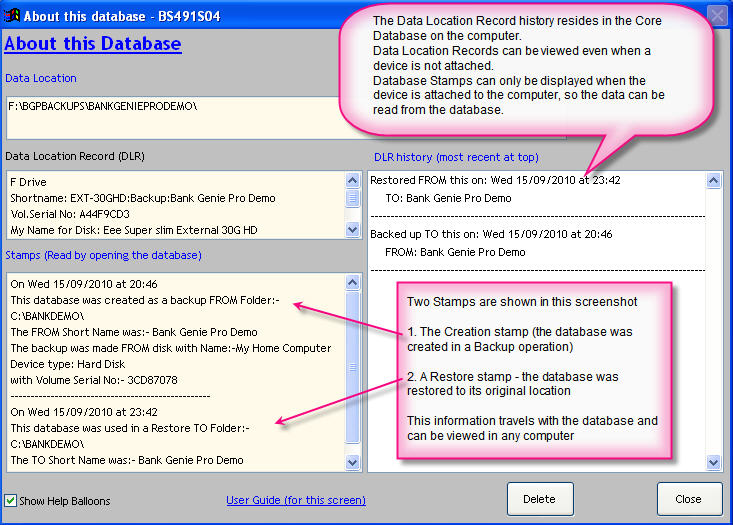Click the Delete button
Image resolution: width=733 pixels, height=525 pixels.
pyautogui.click(x=540, y=499)
